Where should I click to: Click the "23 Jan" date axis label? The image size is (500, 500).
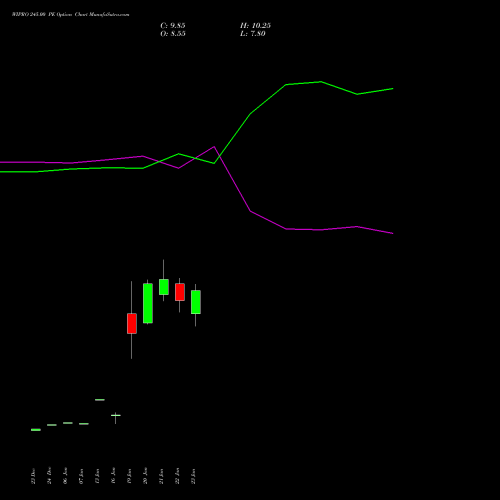(193, 476)
